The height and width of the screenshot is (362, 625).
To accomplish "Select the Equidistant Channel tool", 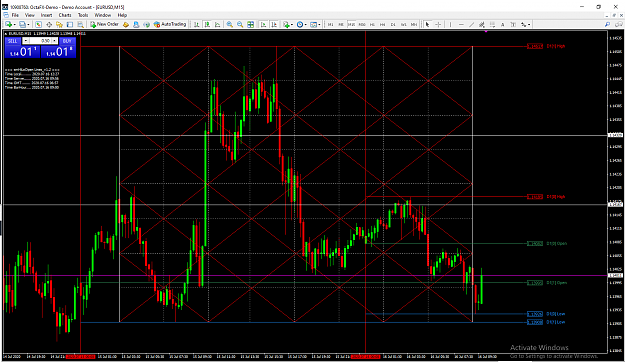I will pos(482,25).
